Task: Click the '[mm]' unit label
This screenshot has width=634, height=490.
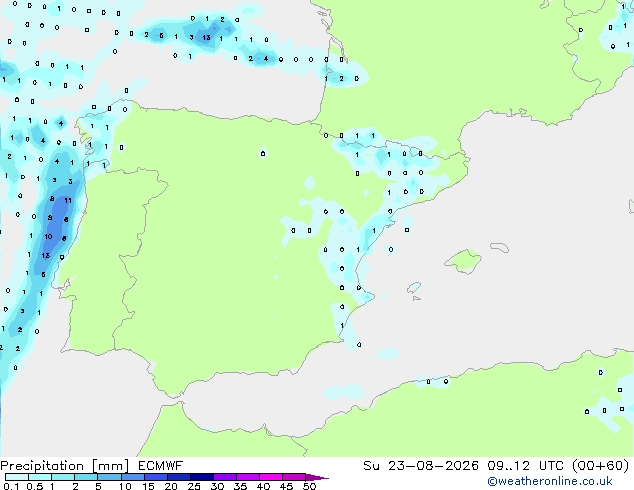Action: click(110, 466)
